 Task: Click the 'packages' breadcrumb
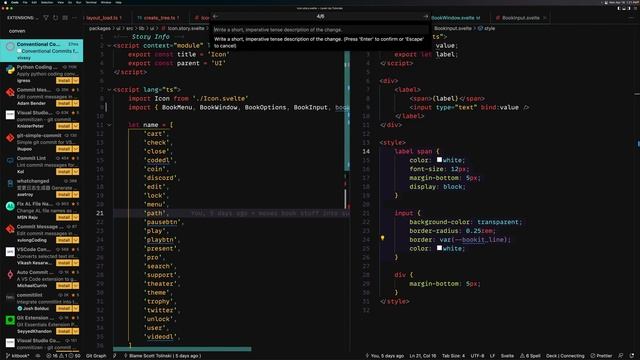click(100, 29)
